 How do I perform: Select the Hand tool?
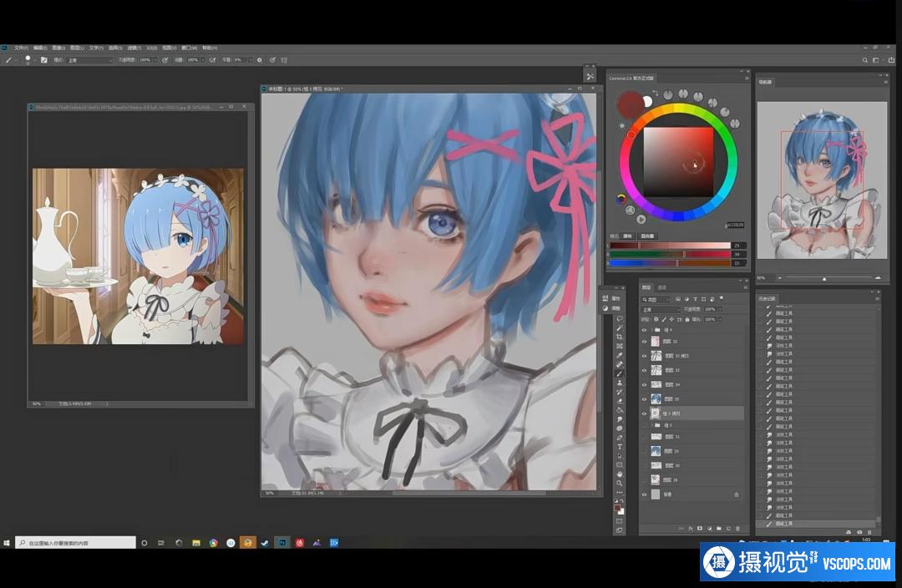[620, 474]
